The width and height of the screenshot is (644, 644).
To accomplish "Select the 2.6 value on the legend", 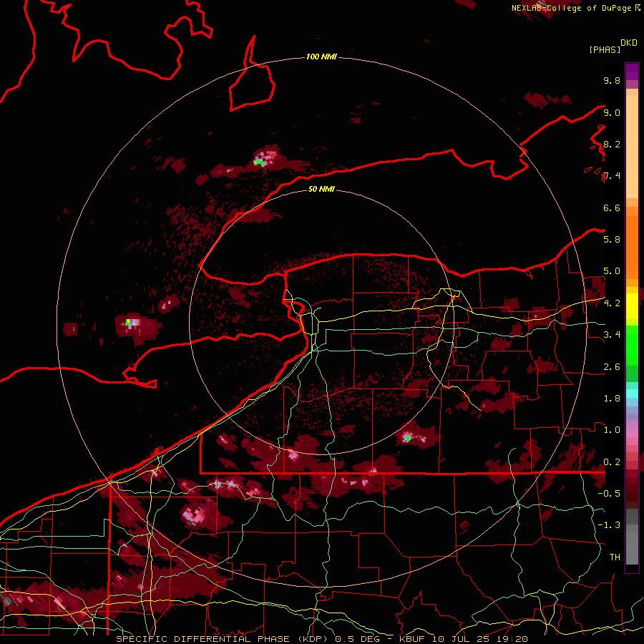I will pos(612,366).
